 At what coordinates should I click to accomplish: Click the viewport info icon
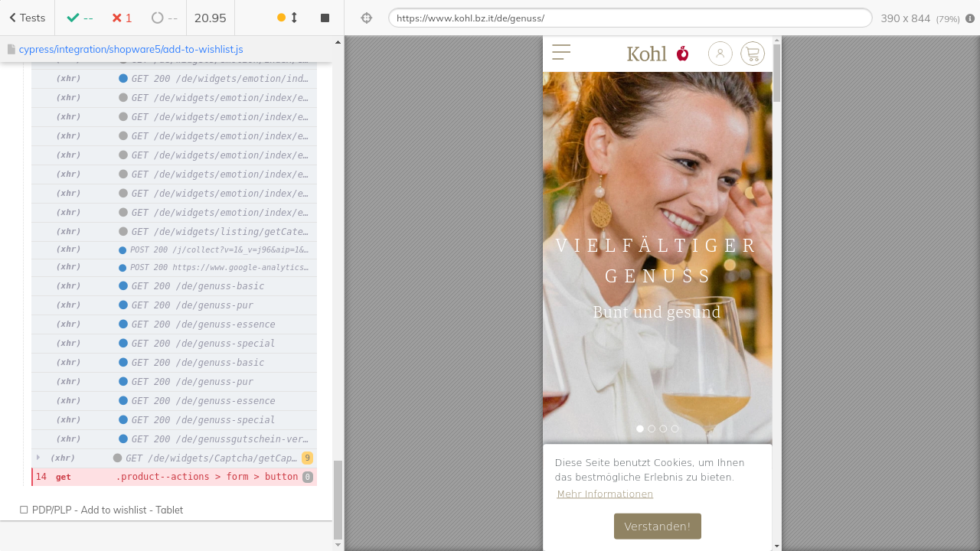coord(970,18)
